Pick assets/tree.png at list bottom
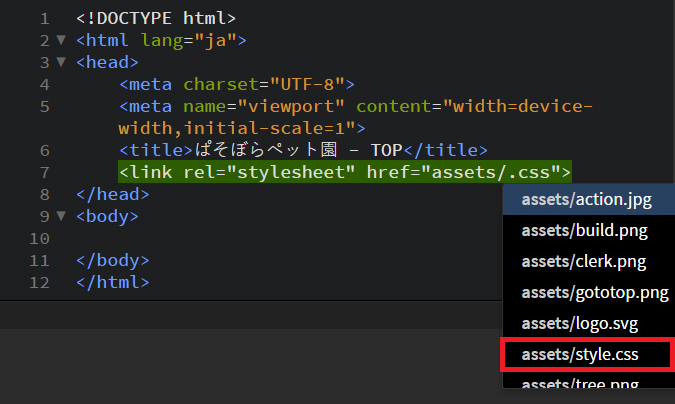 579,386
